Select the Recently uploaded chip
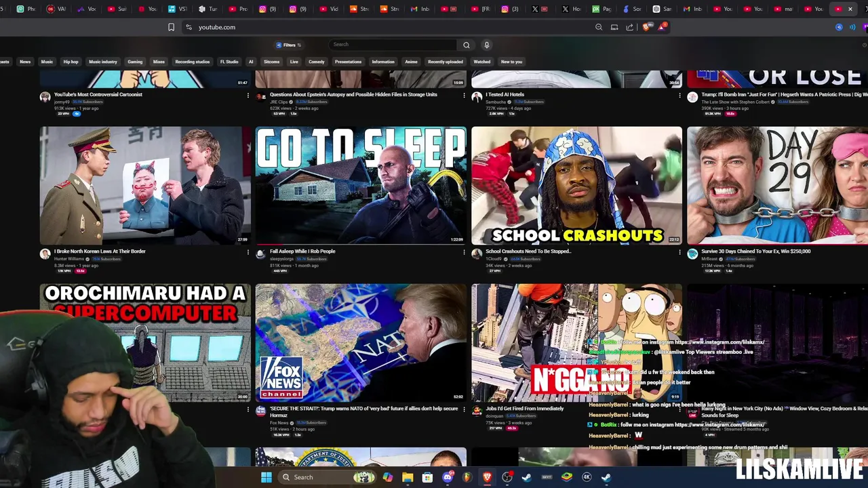The height and width of the screenshot is (488, 868). [446, 62]
